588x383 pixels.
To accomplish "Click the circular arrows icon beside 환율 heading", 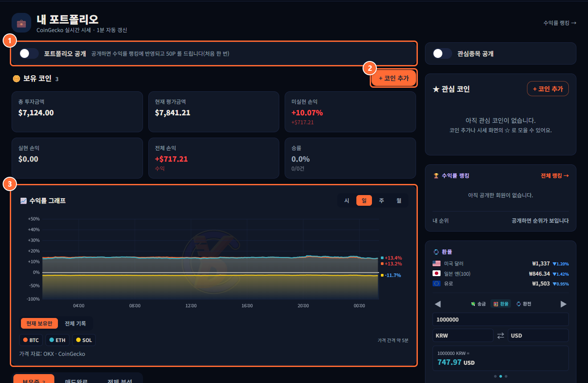I will (436, 252).
